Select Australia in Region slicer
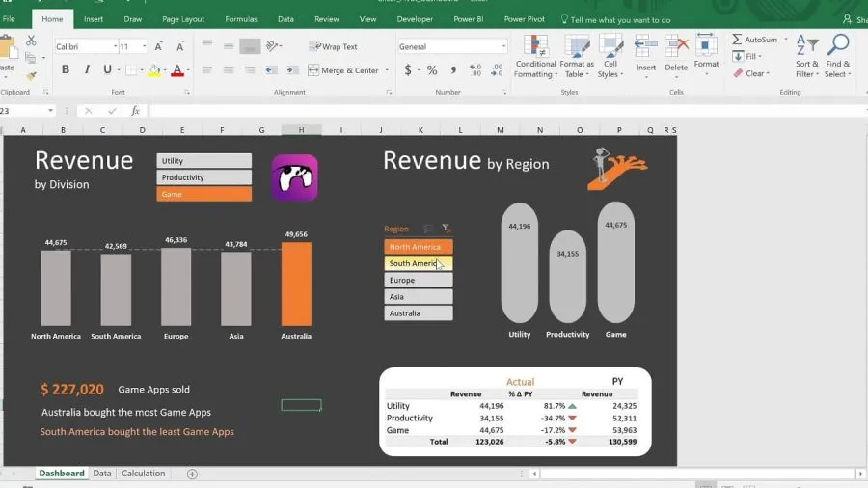Image resolution: width=868 pixels, height=488 pixels. (x=419, y=313)
